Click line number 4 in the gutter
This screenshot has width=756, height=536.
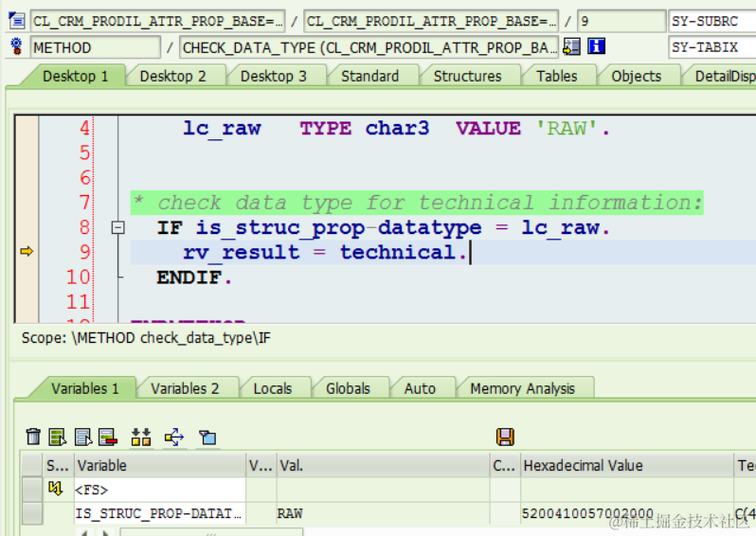click(84, 128)
